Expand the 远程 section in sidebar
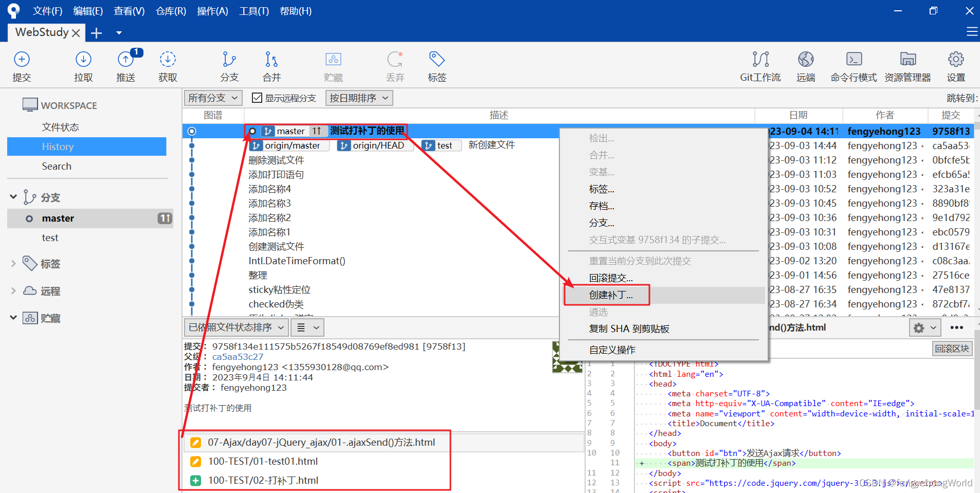The height and width of the screenshot is (493, 980). click(x=13, y=290)
